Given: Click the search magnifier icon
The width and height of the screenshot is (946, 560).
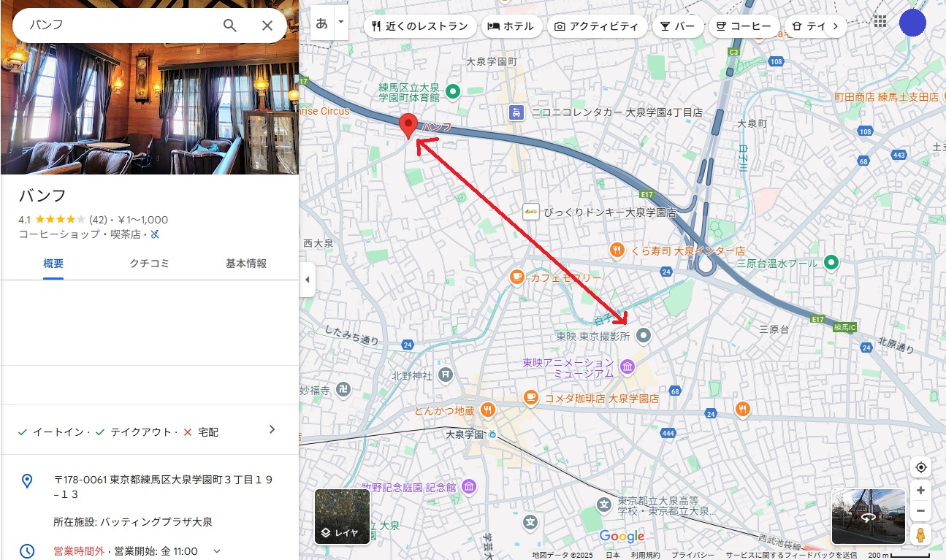Looking at the screenshot, I should click(x=229, y=26).
